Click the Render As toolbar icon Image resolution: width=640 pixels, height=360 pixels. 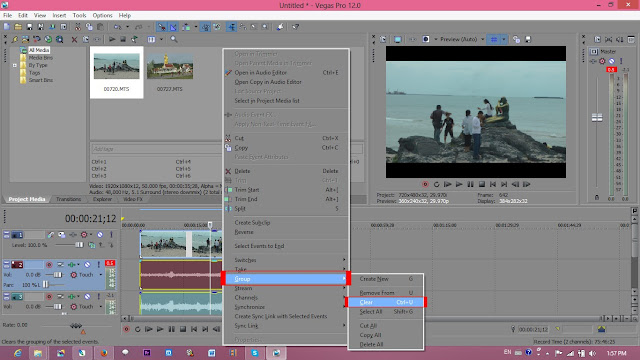pos(52,27)
